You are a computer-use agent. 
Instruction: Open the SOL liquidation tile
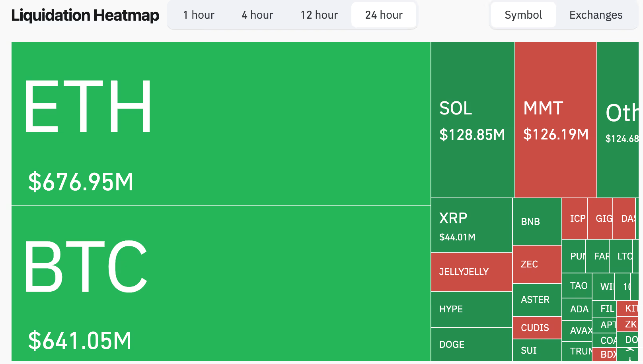point(472,119)
